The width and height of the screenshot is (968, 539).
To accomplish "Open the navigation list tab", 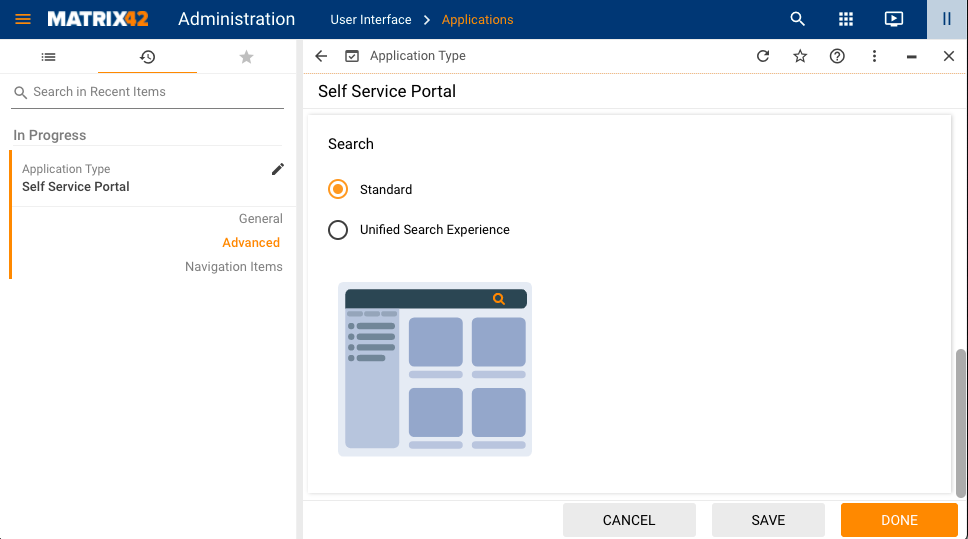I will [x=48, y=57].
